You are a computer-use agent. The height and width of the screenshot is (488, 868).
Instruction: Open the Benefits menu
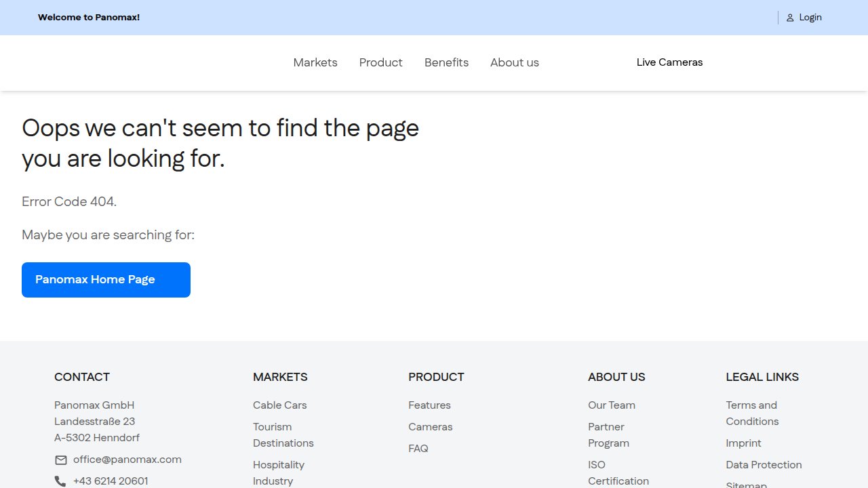click(x=446, y=62)
